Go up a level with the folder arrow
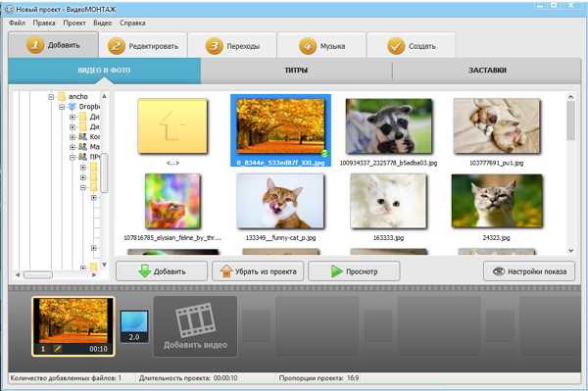The height and width of the screenshot is (391, 588). click(172, 126)
